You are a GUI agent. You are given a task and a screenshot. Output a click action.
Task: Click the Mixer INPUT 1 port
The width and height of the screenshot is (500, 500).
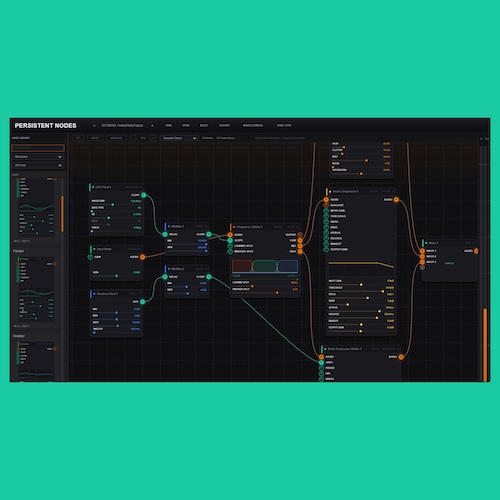pos(422,251)
